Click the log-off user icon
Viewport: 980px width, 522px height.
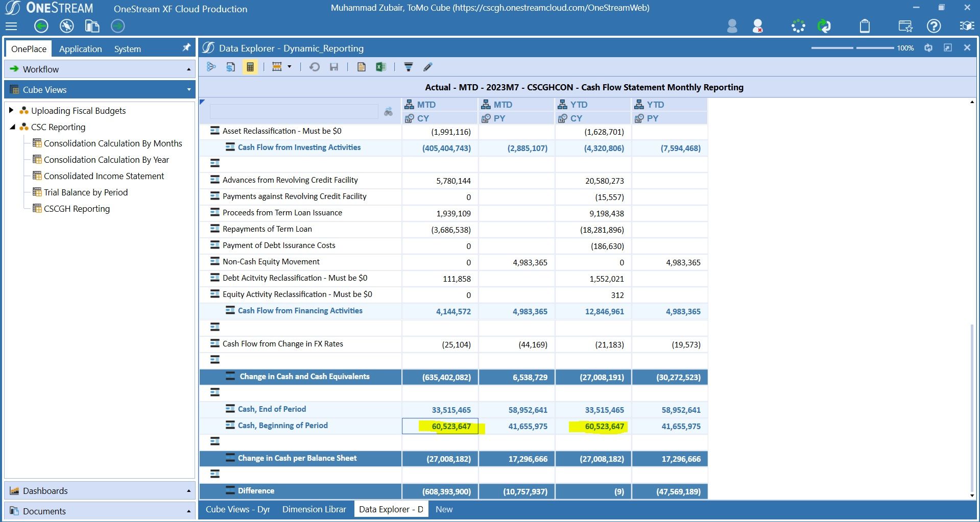[757, 26]
